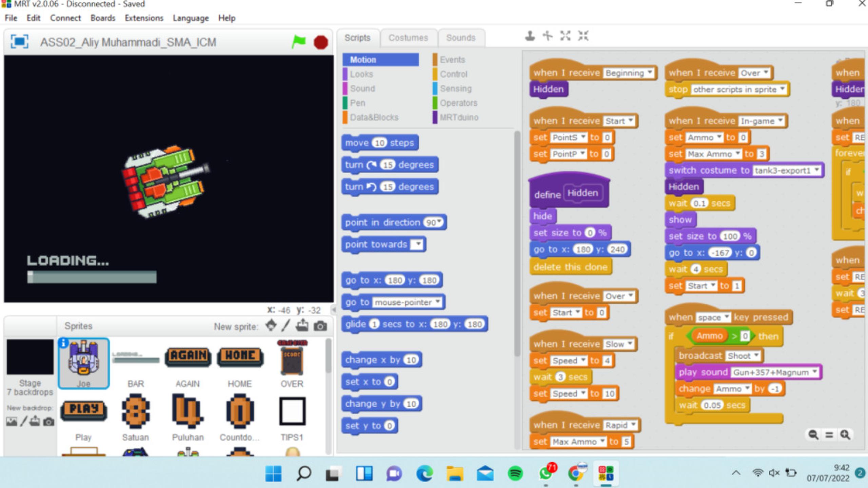
Task: Select the Puluhan sprite
Action: click(188, 417)
